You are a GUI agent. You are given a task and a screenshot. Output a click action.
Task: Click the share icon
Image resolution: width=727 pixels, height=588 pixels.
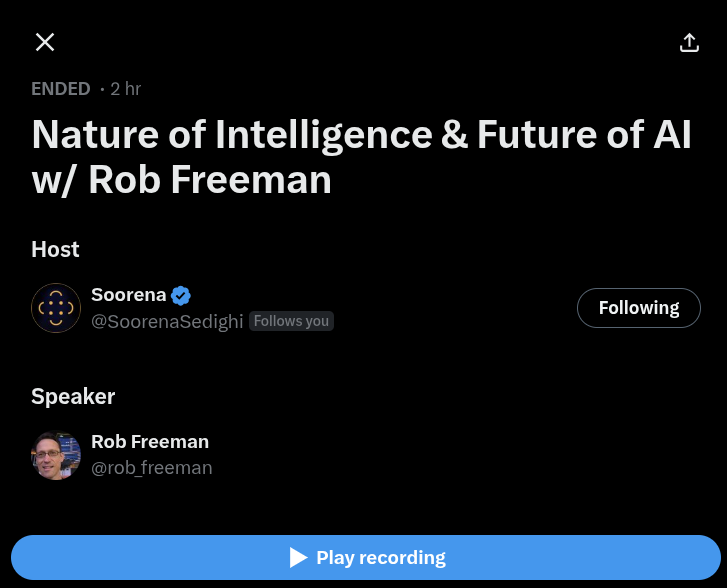point(689,42)
